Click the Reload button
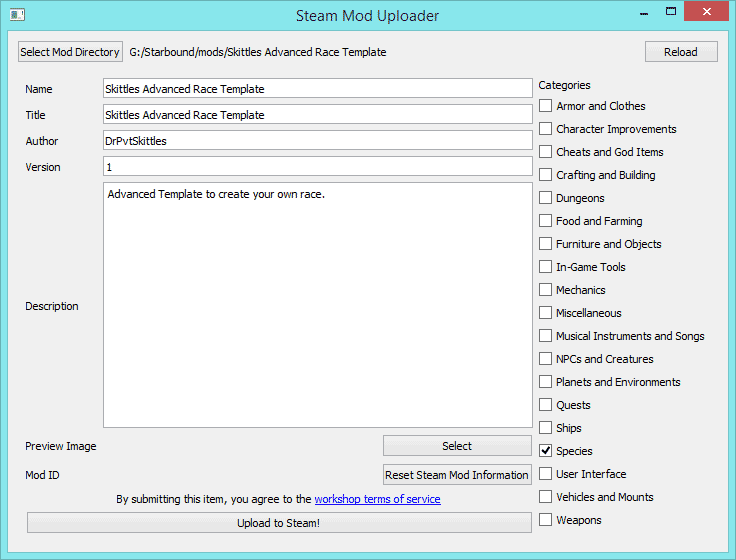 [681, 52]
